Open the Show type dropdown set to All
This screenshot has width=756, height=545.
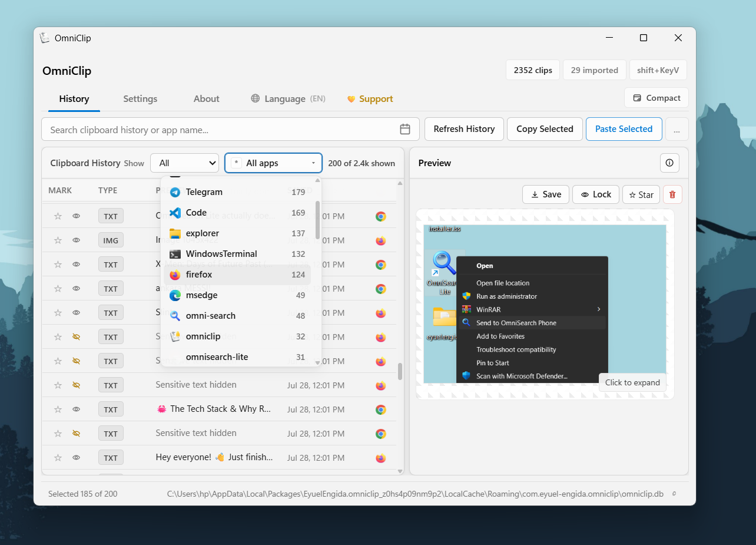(185, 163)
